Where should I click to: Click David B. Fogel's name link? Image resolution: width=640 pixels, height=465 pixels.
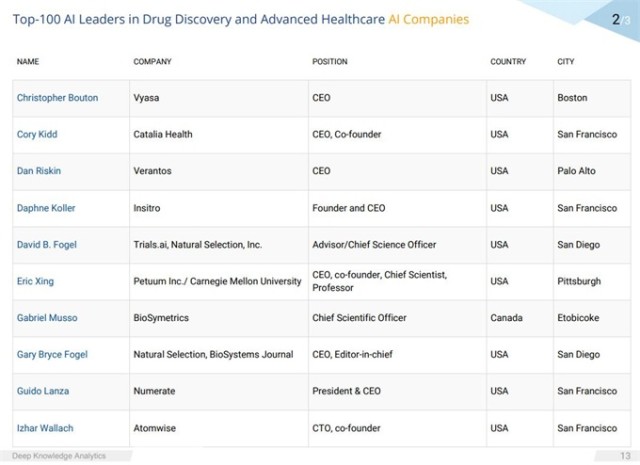(x=45, y=244)
